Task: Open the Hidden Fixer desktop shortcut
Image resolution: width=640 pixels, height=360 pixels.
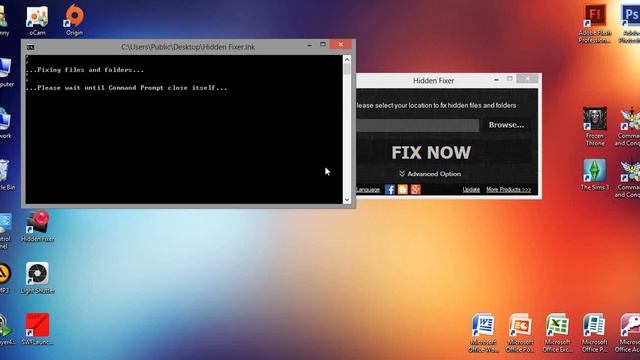Action: [x=38, y=222]
